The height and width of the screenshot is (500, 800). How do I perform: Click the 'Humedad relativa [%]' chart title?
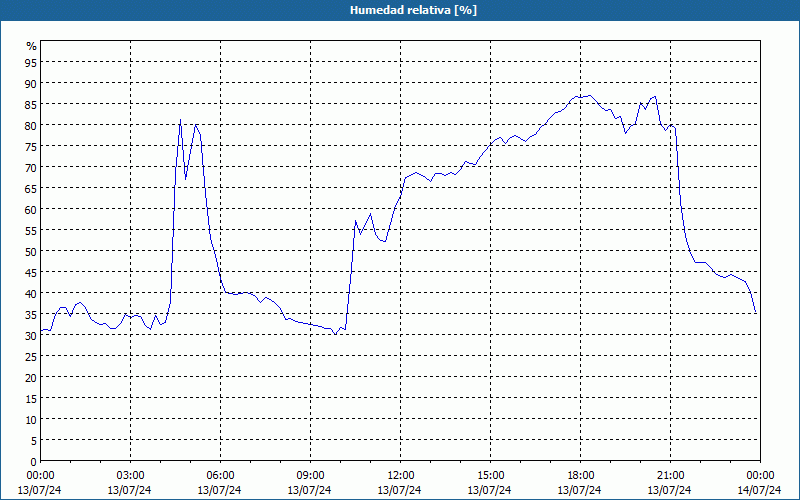pyautogui.click(x=413, y=10)
